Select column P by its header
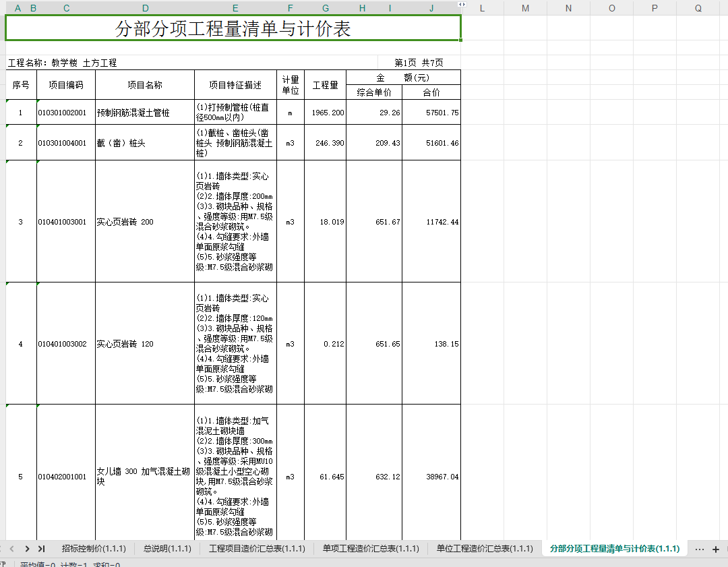Screen dimensions: 728x567 click(655, 8)
